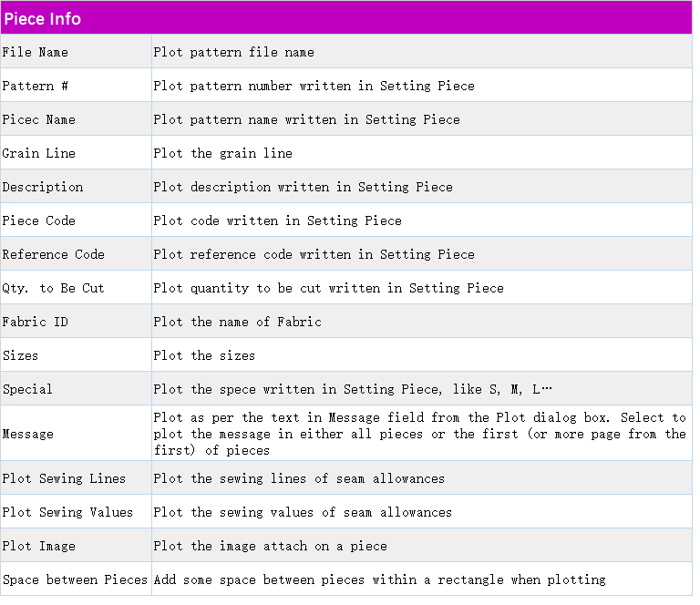Select the Fabric ID row label
This screenshot has height=605, width=700.
pyautogui.click(x=36, y=322)
